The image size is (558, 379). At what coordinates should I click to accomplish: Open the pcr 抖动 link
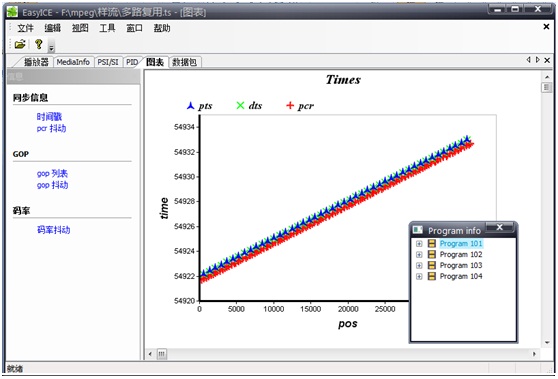click(51, 128)
